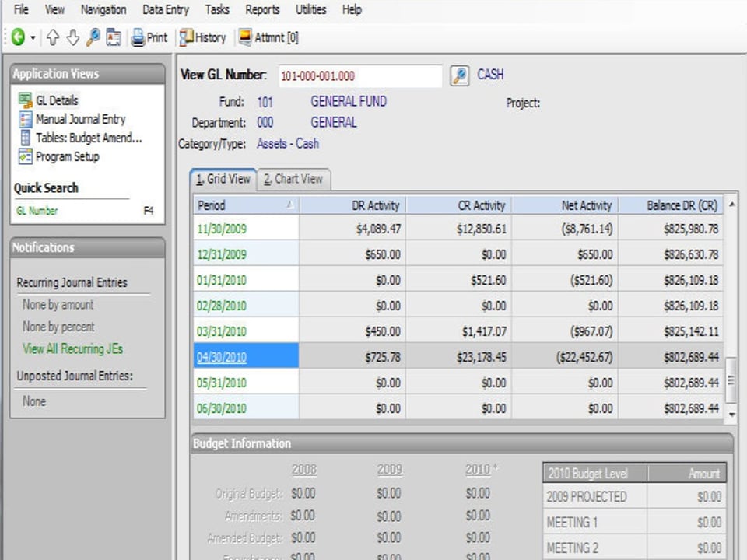Viewport: 747px width, 560px height.
Task: Sort by the Period column header
Action: point(247,205)
